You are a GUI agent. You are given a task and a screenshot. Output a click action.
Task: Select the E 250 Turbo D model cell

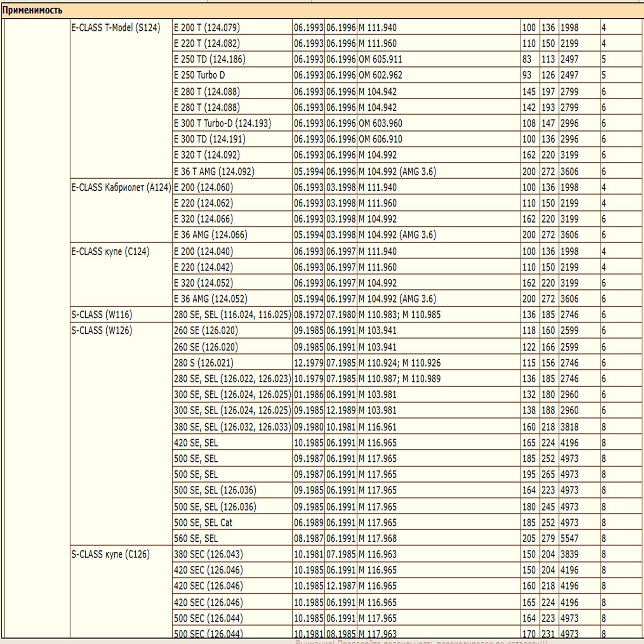point(232,75)
